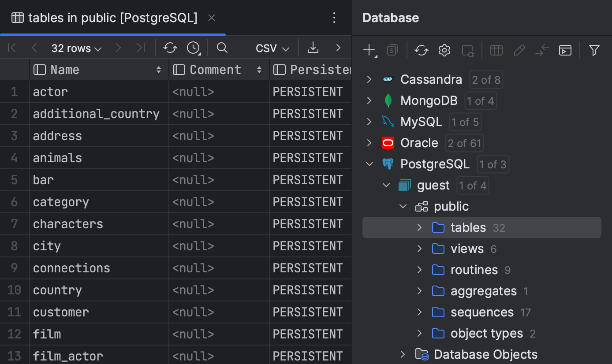
Task: Open the query console icon
Action: (565, 50)
